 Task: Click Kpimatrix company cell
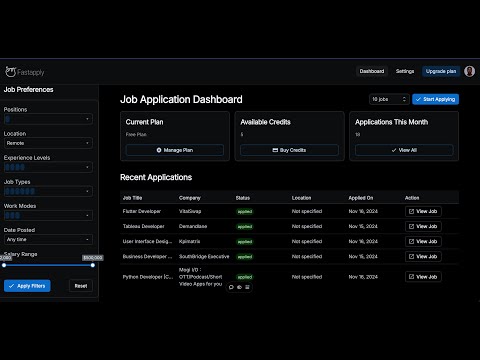coord(189,241)
